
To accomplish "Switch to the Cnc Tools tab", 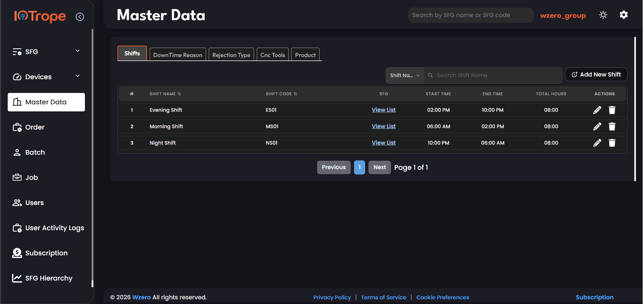I will click(273, 55).
